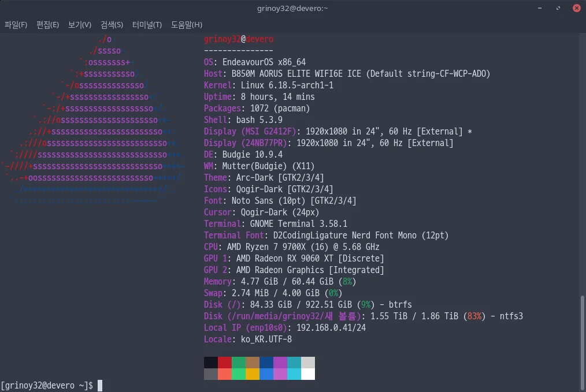Open the 도움말(H) menu
Screen dimensions: 586x392
pos(186,25)
